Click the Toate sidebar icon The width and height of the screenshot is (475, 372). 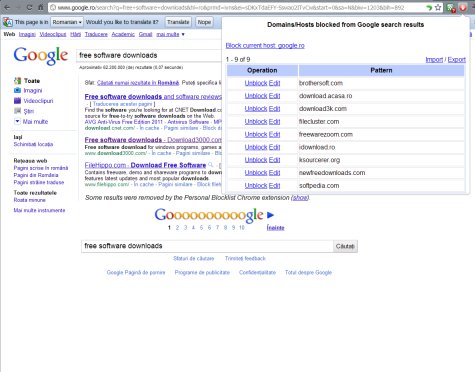point(17,81)
